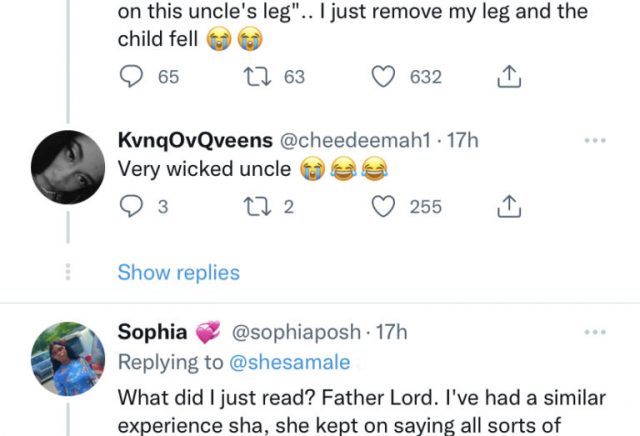This screenshot has height=436, width=640.
Task: Retweet KvnqOvQveens' wicked uncle comment
Action: coord(253,206)
